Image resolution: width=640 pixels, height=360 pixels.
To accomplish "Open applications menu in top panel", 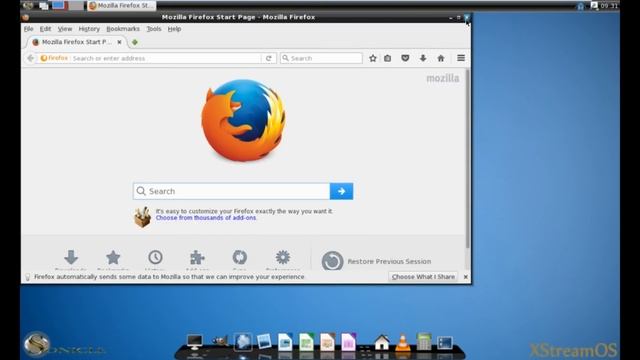I will click(28, 6).
